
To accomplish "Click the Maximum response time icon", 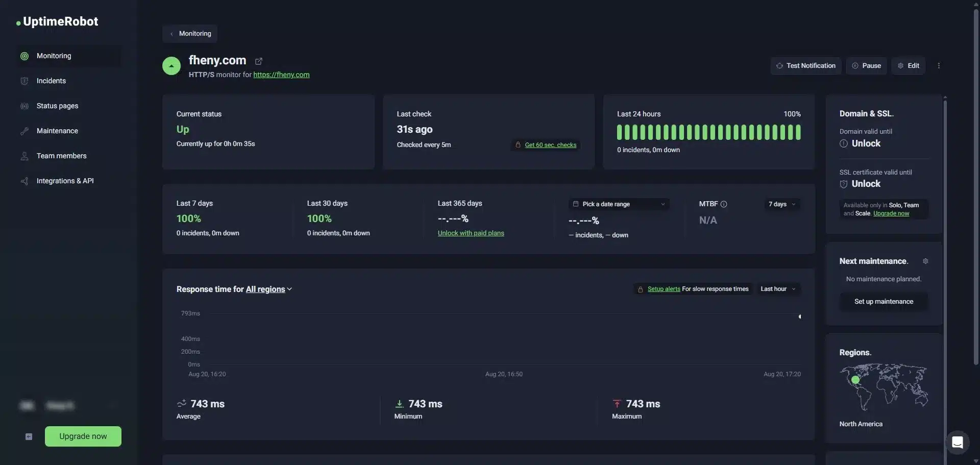I will 617,404.
